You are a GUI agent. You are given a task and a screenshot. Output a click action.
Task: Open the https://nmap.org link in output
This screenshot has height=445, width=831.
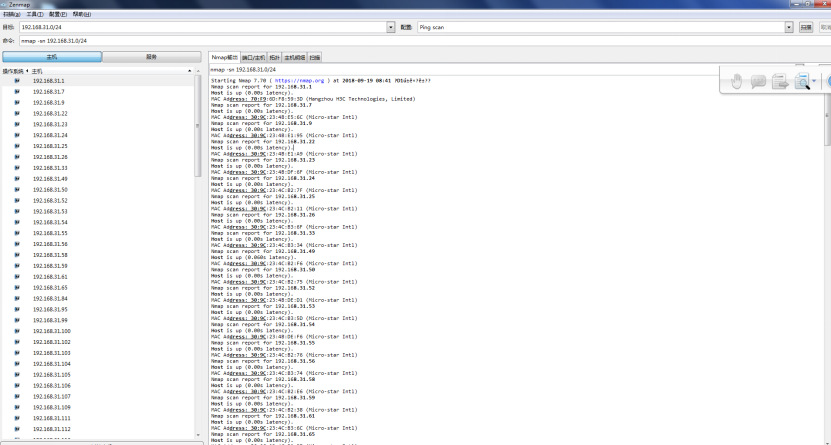[x=299, y=81]
